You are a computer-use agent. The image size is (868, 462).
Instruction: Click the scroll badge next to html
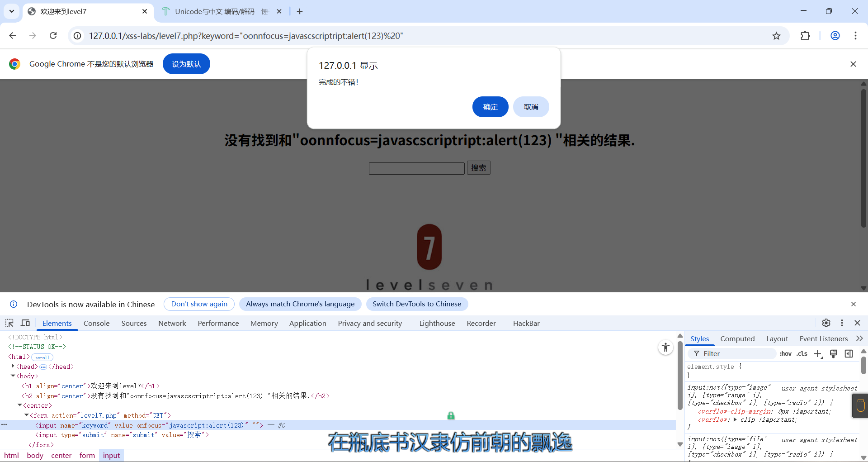coord(42,357)
